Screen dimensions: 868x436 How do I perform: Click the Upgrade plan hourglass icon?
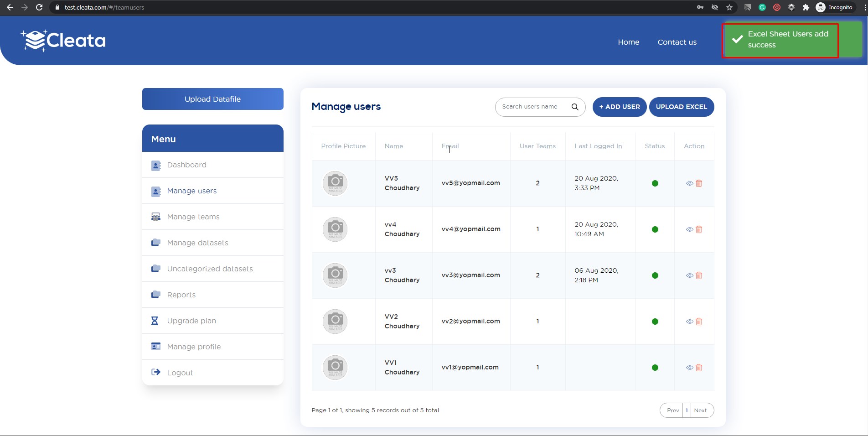(155, 321)
